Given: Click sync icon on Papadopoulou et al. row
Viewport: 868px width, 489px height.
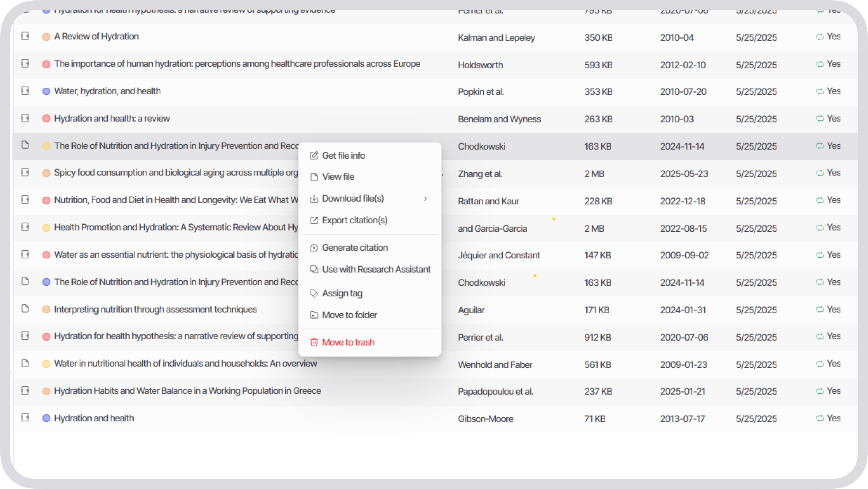Looking at the screenshot, I should coord(820,391).
